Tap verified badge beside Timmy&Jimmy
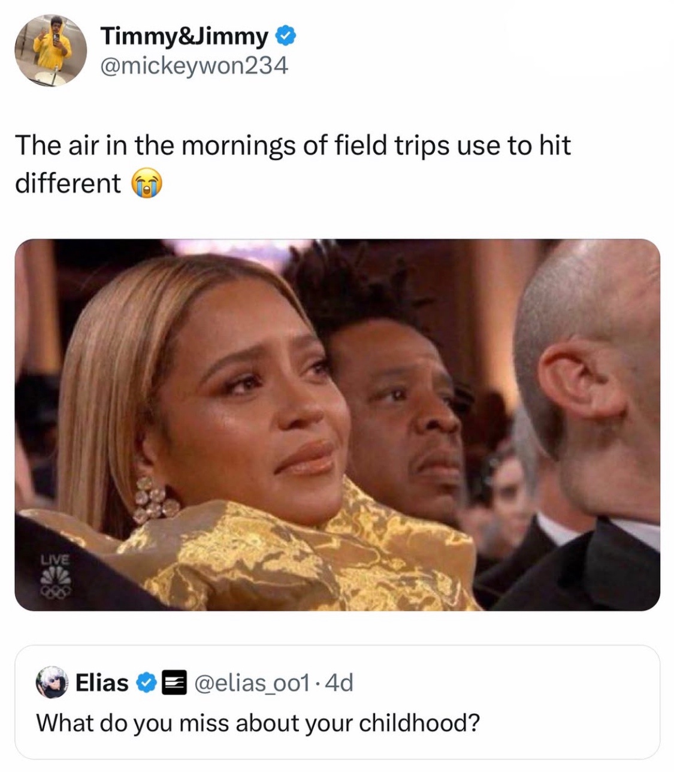The height and width of the screenshot is (784, 674). click(x=286, y=37)
